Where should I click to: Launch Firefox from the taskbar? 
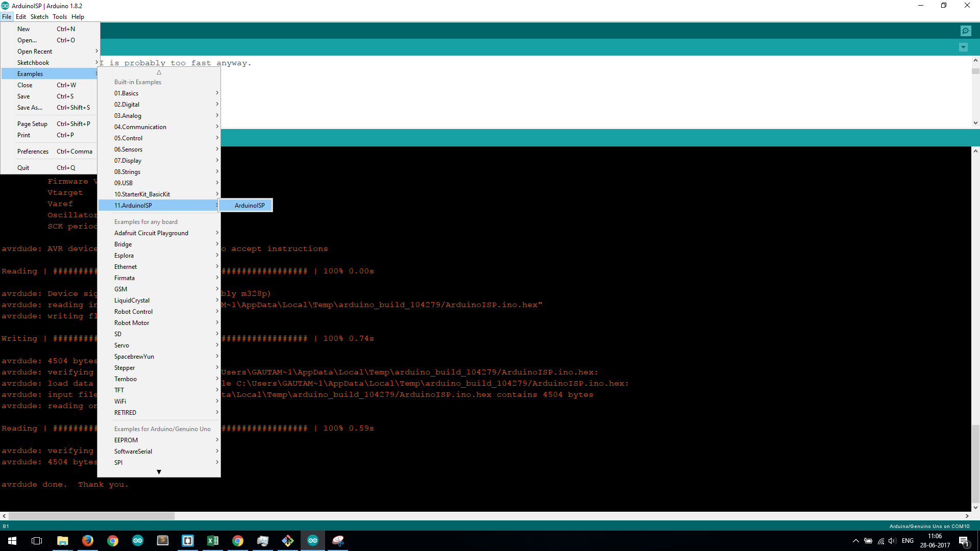88,541
